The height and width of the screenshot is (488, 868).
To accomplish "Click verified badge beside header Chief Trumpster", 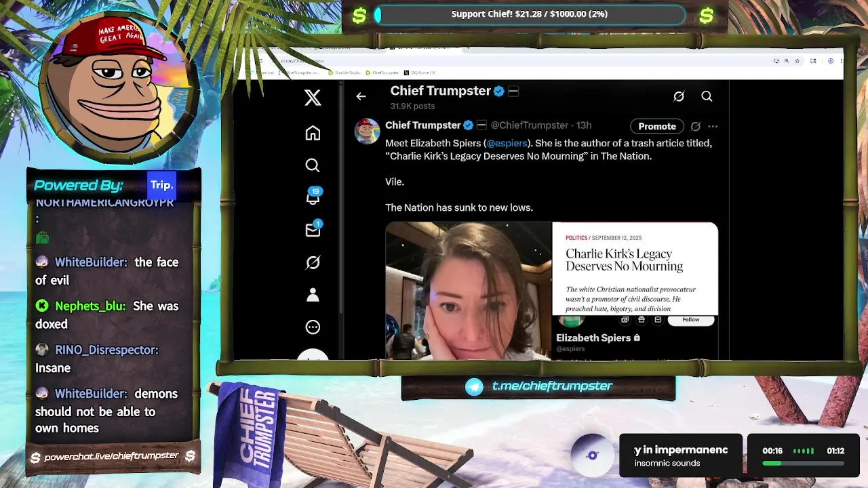I will (499, 91).
